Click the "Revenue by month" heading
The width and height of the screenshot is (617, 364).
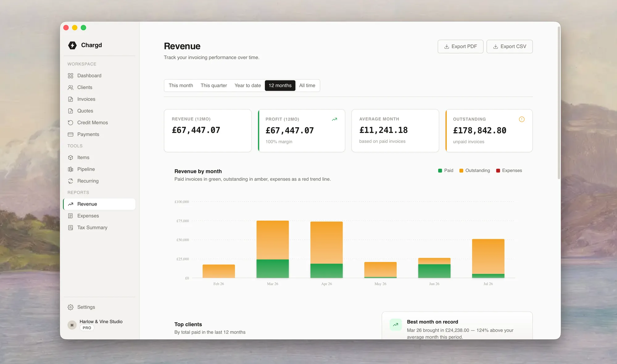(198, 171)
